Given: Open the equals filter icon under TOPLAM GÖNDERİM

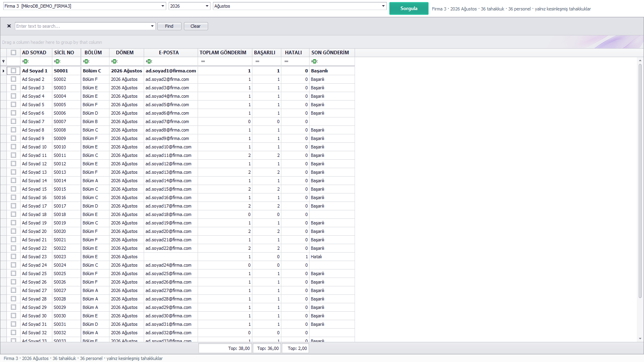Looking at the screenshot, I should pyautogui.click(x=203, y=62).
